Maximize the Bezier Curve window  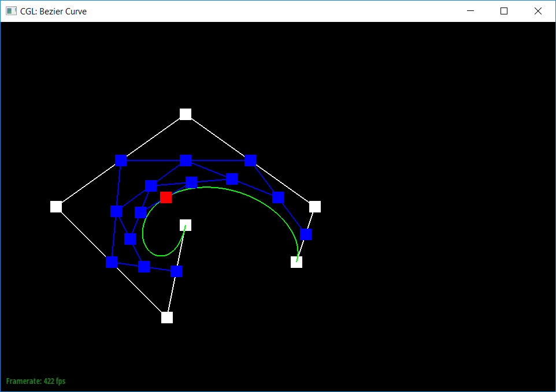pyautogui.click(x=504, y=11)
